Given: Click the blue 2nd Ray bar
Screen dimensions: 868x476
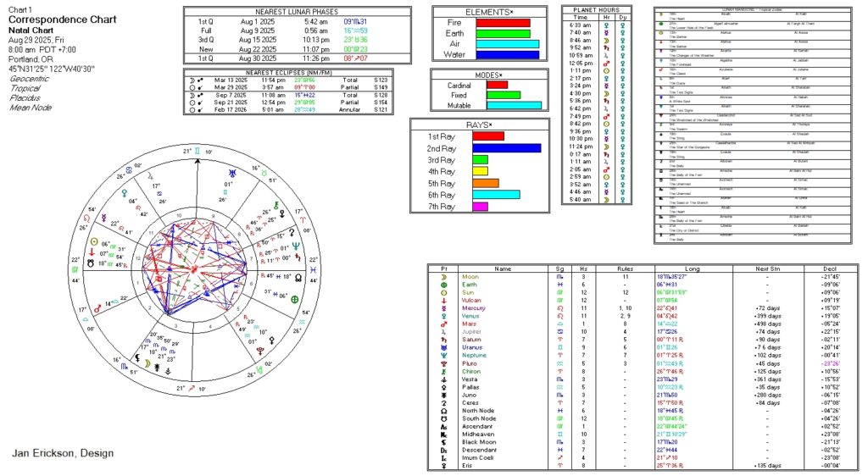Looking at the screenshot, I should point(506,147).
